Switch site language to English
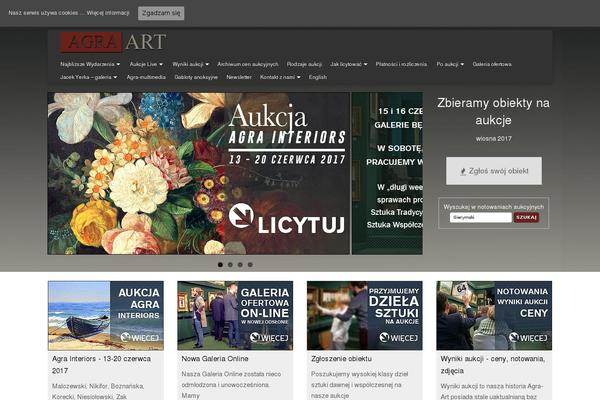The image size is (600, 400). (318, 77)
